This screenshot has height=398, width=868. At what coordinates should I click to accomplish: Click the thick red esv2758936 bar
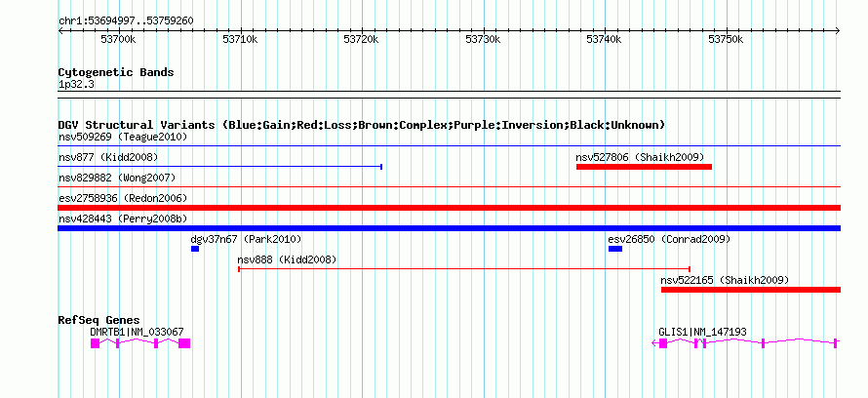[x=450, y=208]
